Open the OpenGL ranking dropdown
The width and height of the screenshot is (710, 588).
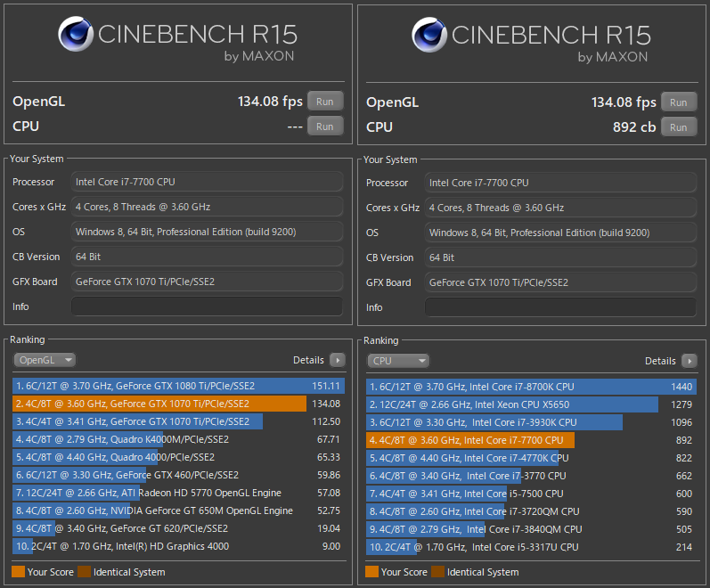[45, 360]
